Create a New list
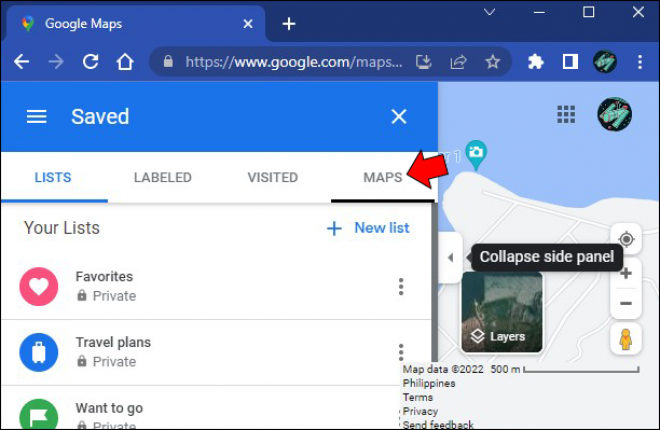 coord(368,228)
